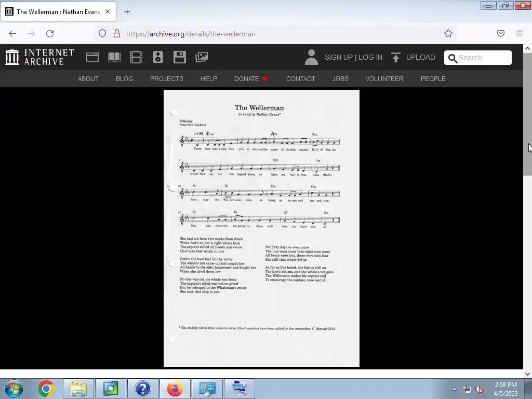Click the user avatar icon

click(311, 57)
